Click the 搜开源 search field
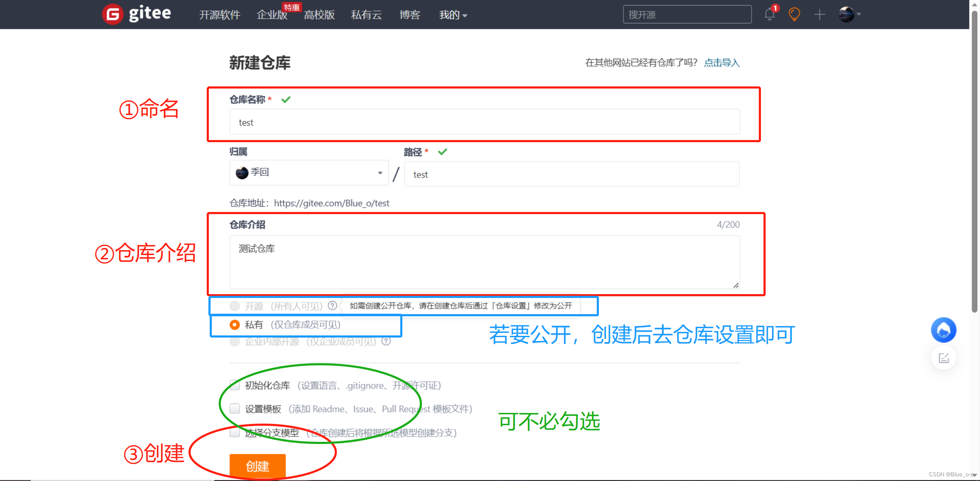Image resolution: width=980 pixels, height=481 pixels. tap(687, 14)
